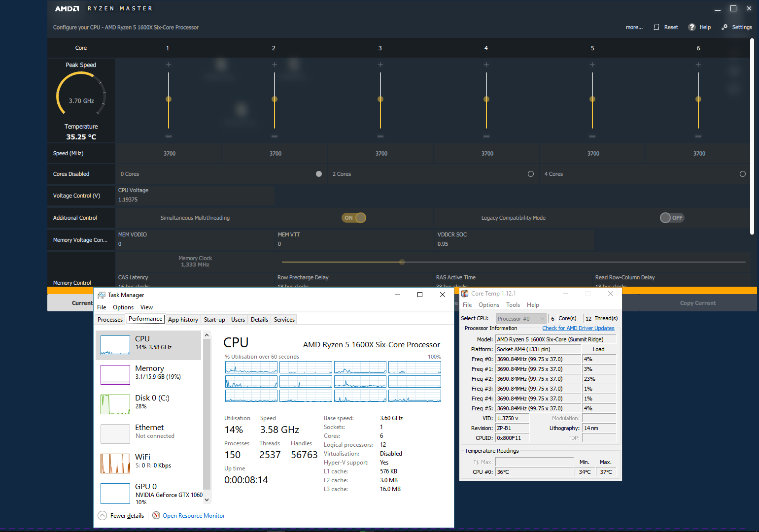Switch to Processes tab
The height and width of the screenshot is (532, 759).
[110, 320]
